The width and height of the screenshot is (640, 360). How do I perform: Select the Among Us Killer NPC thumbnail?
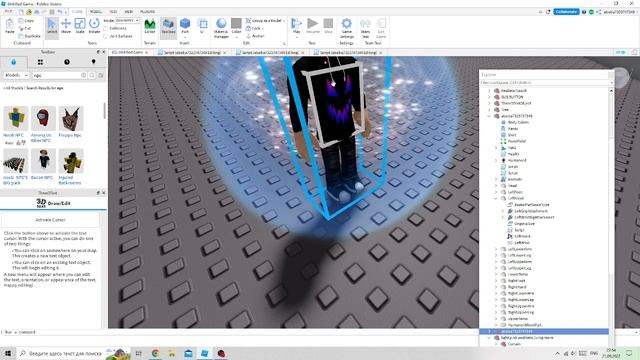(x=43, y=118)
